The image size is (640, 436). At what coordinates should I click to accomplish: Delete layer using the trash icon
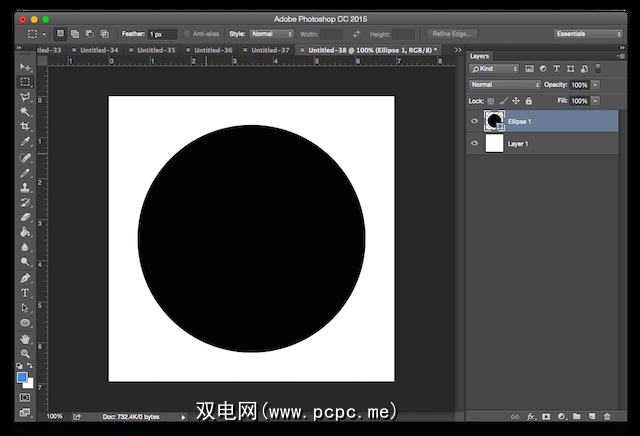pos(606,416)
